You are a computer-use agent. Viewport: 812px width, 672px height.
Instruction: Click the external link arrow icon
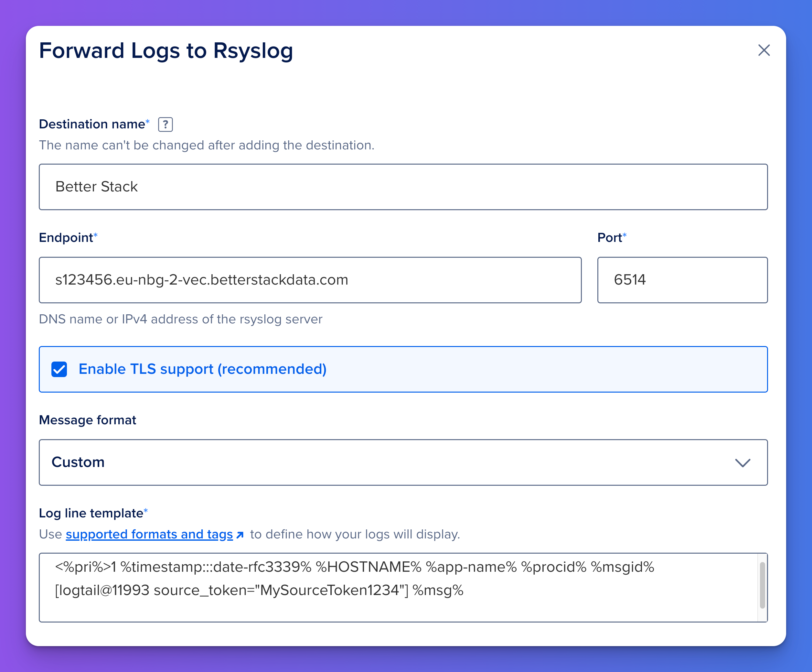[x=240, y=535]
